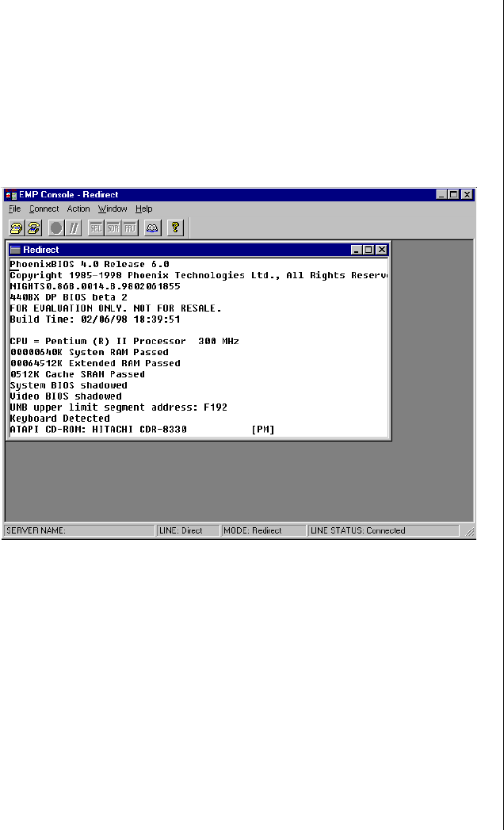Viewport: 504px width, 830px height.
Task: Minimize the Redirect child window
Action: tap(357, 250)
